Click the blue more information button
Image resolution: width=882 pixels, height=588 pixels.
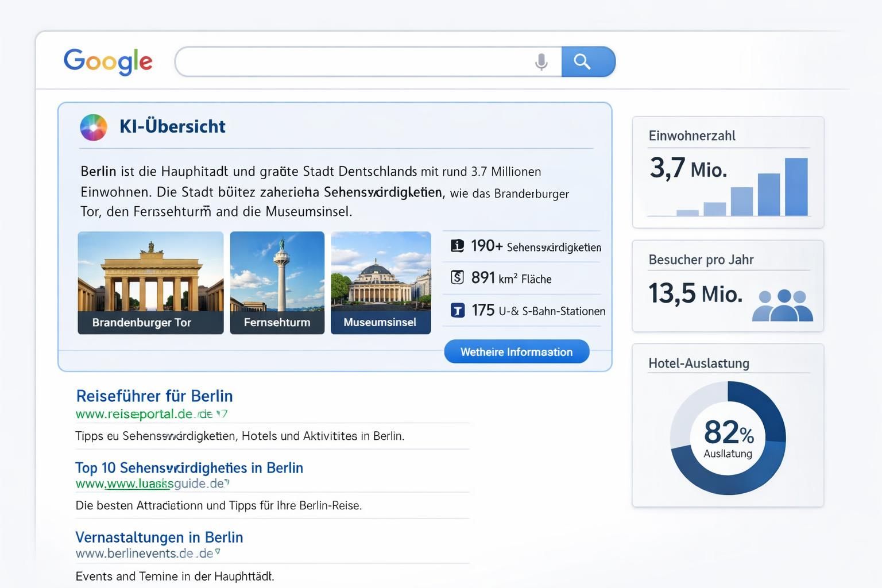(x=516, y=351)
